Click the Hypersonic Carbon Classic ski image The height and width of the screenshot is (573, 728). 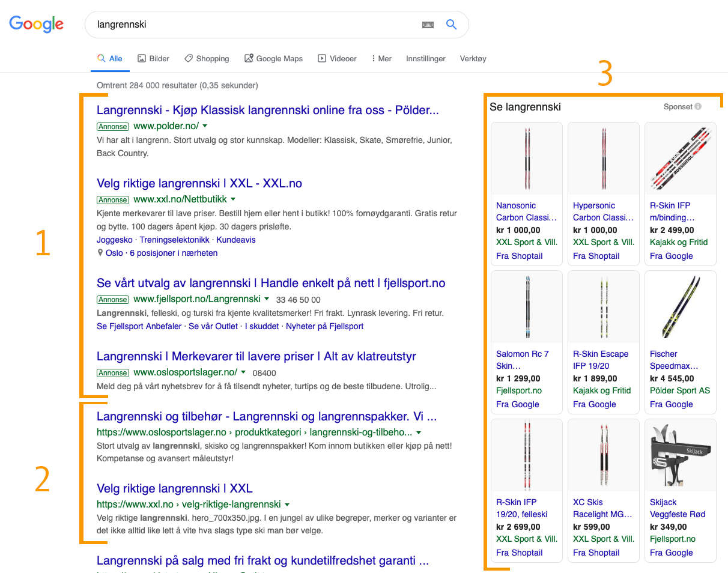click(604, 159)
